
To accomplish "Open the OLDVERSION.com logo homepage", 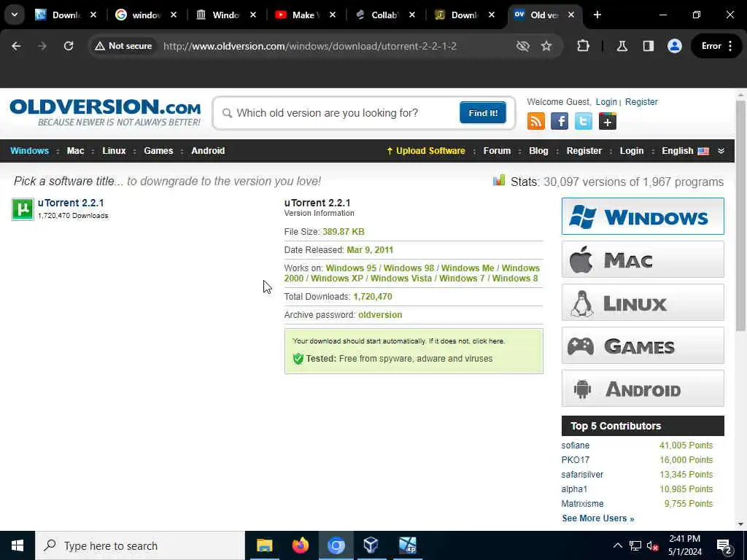I will pyautogui.click(x=105, y=112).
